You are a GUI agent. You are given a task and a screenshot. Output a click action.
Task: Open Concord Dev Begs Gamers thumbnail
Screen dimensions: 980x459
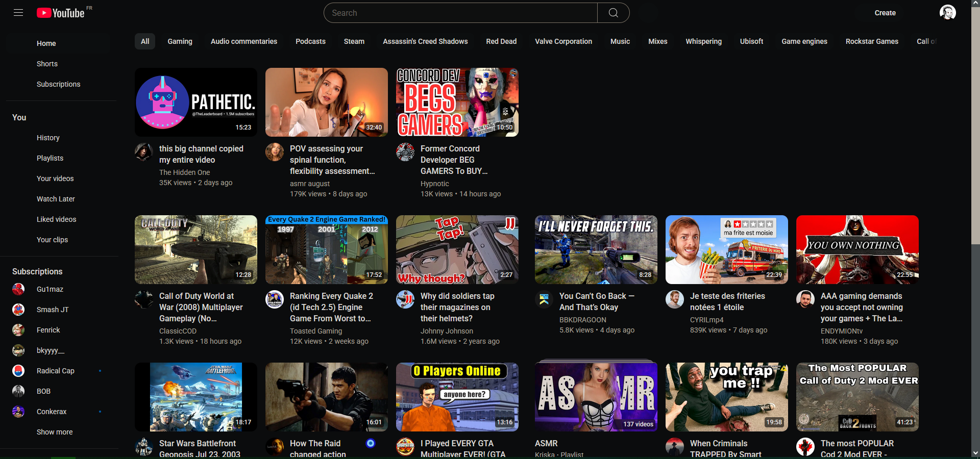click(457, 102)
